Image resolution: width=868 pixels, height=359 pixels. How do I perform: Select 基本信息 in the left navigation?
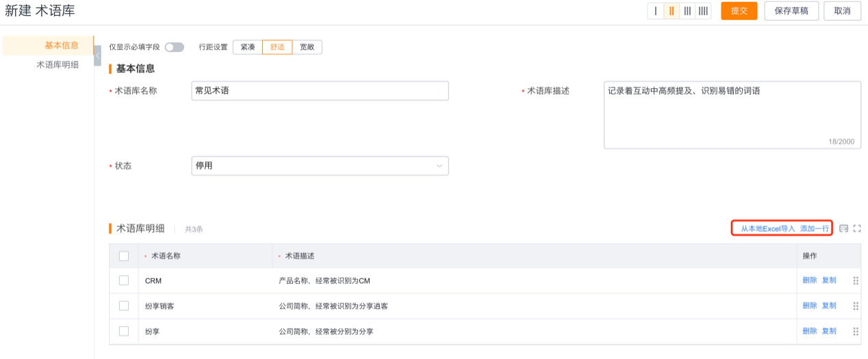pyautogui.click(x=62, y=46)
